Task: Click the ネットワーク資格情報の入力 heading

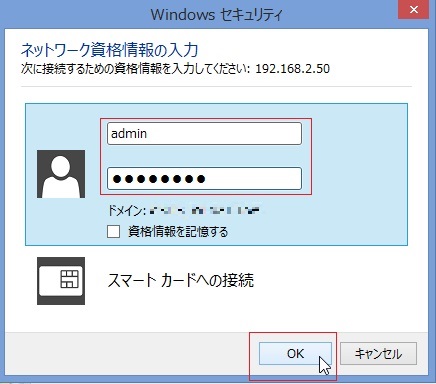Action: click(x=110, y=50)
